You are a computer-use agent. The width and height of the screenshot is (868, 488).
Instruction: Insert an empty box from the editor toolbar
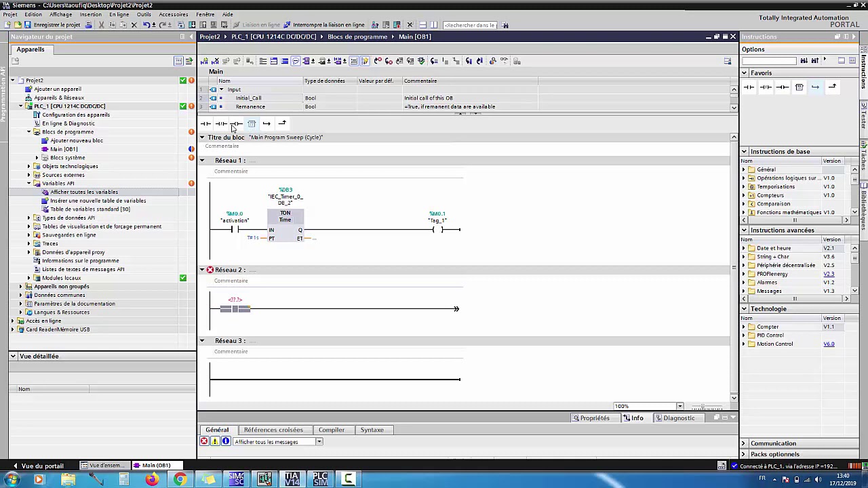(252, 123)
